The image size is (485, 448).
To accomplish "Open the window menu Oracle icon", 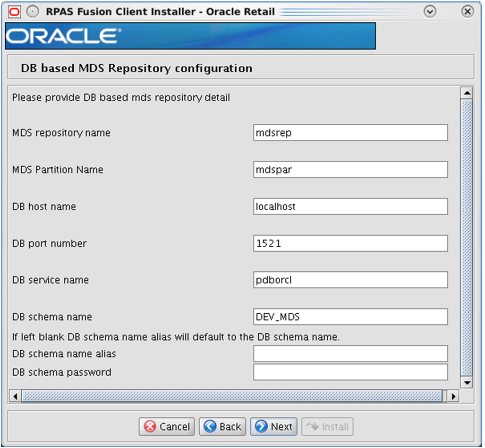I will pyautogui.click(x=15, y=12).
